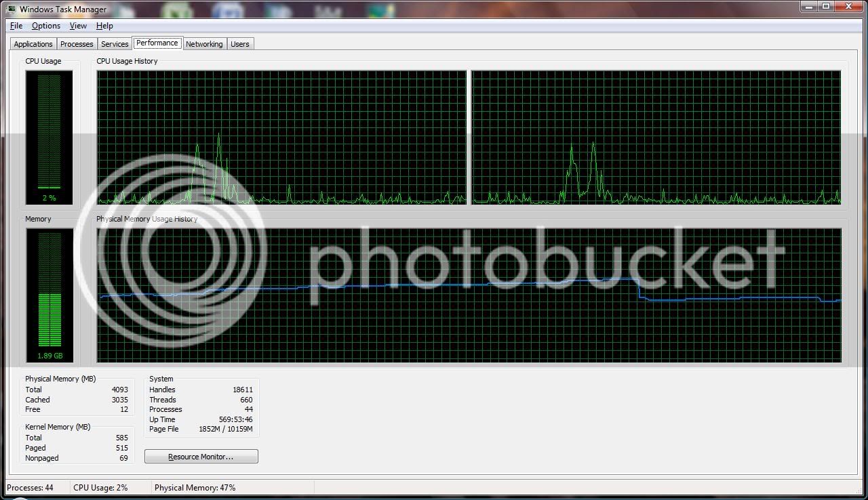Switch to the Services tab
Viewport: 868px width, 500px height.
(115, 44)
